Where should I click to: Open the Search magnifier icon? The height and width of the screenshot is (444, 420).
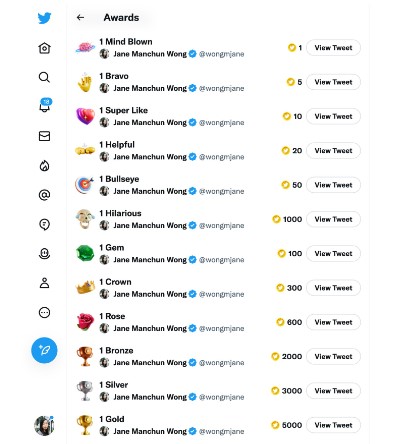point(44,77)
